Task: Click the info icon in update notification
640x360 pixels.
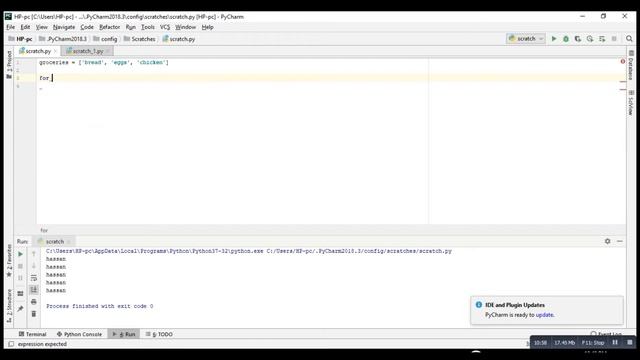Action: [x=479, y=305]
